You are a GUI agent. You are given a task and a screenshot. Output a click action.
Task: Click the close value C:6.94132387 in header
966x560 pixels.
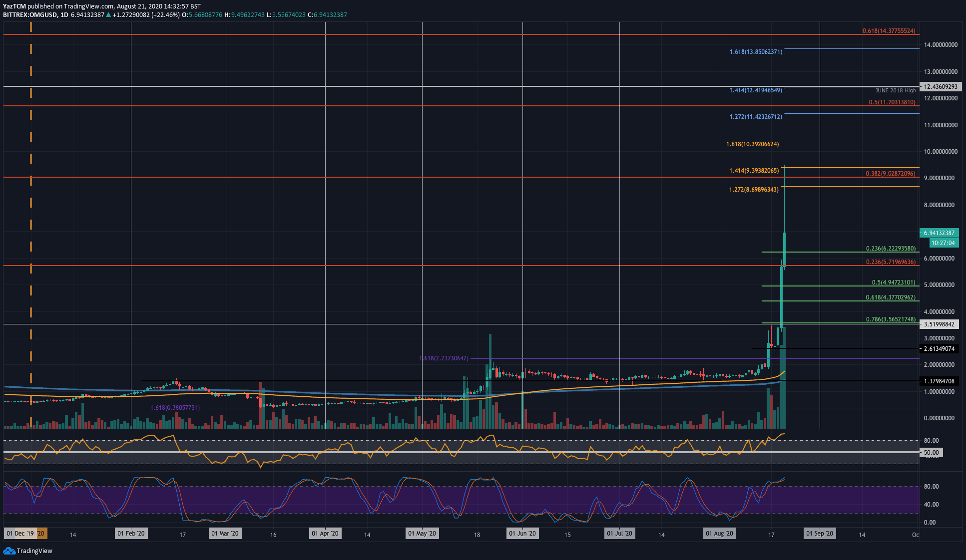327,15
